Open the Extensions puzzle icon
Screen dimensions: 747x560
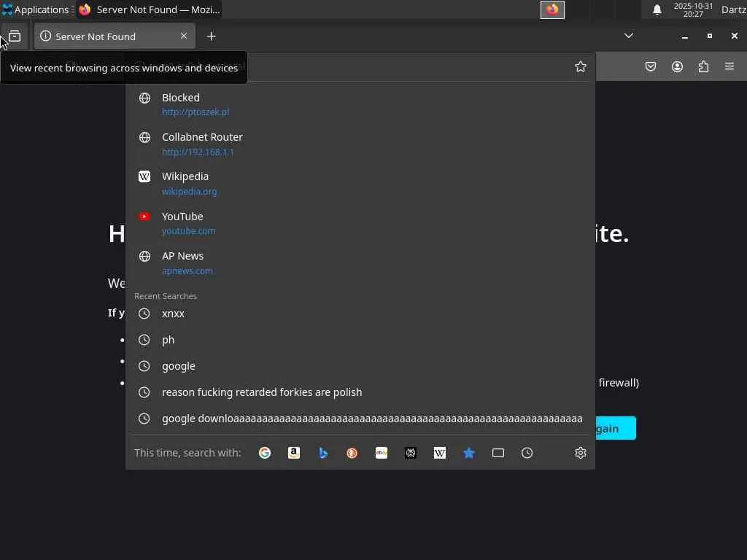coord(704,66)
